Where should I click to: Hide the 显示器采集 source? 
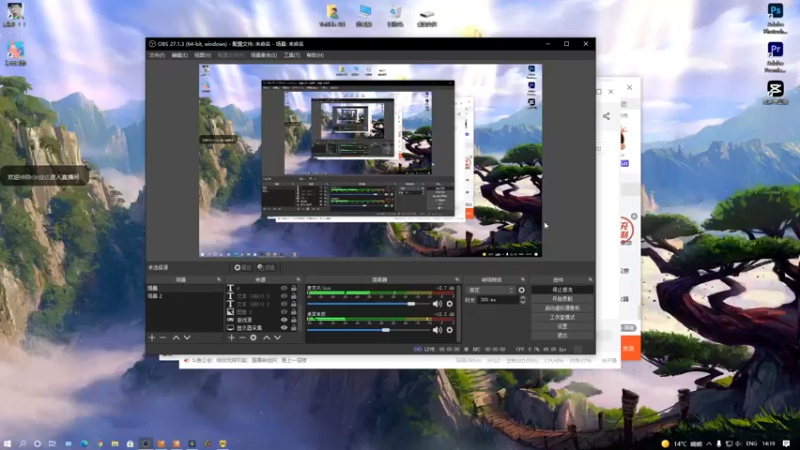(284, 328)
